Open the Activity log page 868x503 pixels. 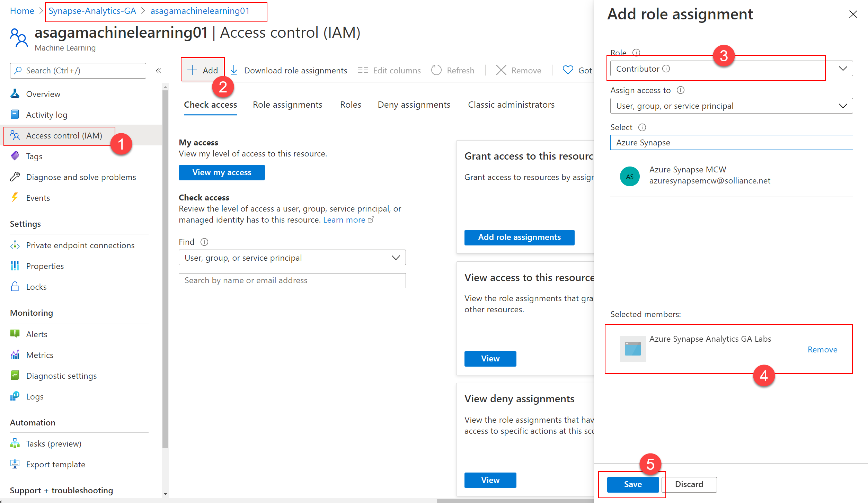pyautogui.click(x=46, y=115)
